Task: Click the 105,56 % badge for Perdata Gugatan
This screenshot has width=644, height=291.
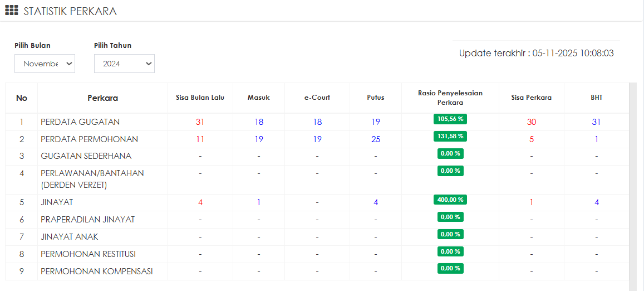Action: pos(450,119)
